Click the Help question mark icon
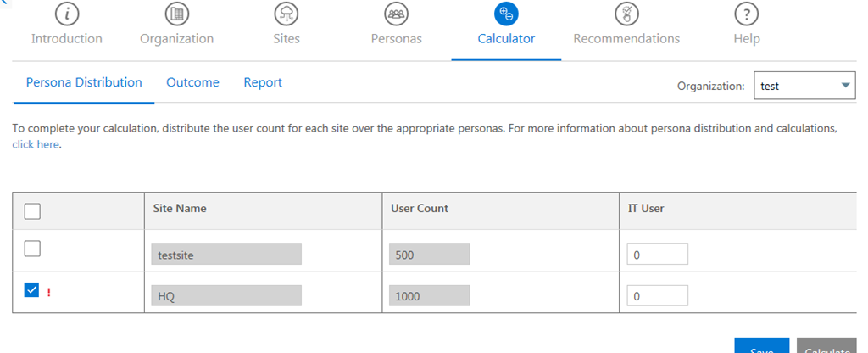The width and height of the screenshot is (868, 353). [746, 14]
